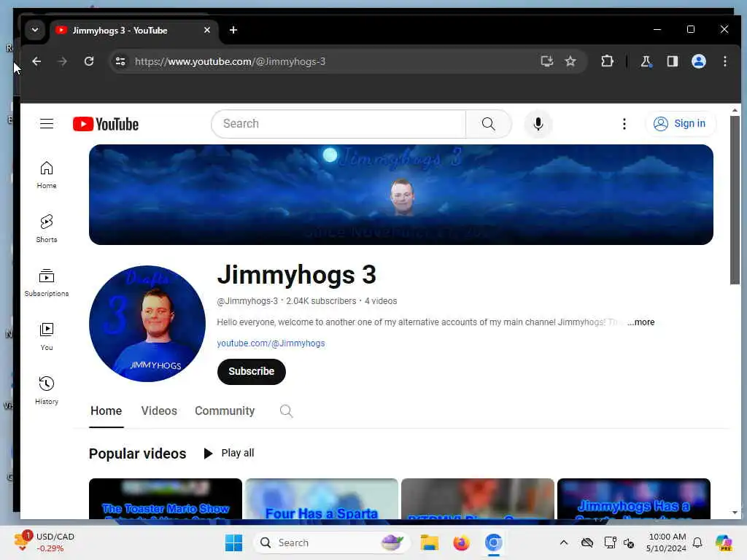
Task: Click the Popular videos heading
Action: click(137, 454)
